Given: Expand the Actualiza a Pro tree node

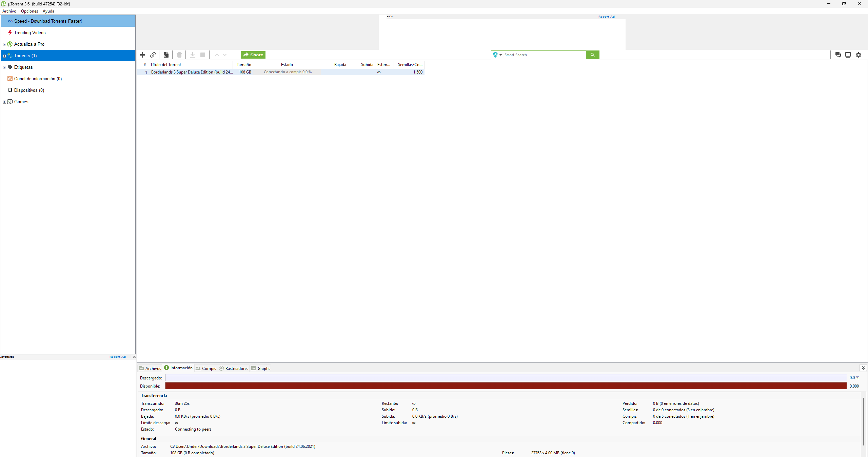Looking at the screenshot, I should (4, 44).
